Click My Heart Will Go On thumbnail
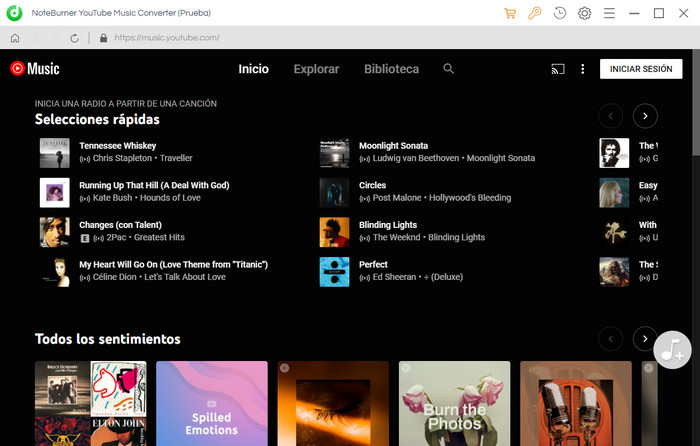Viewport: 700px width, 446px height. (54, 272)
